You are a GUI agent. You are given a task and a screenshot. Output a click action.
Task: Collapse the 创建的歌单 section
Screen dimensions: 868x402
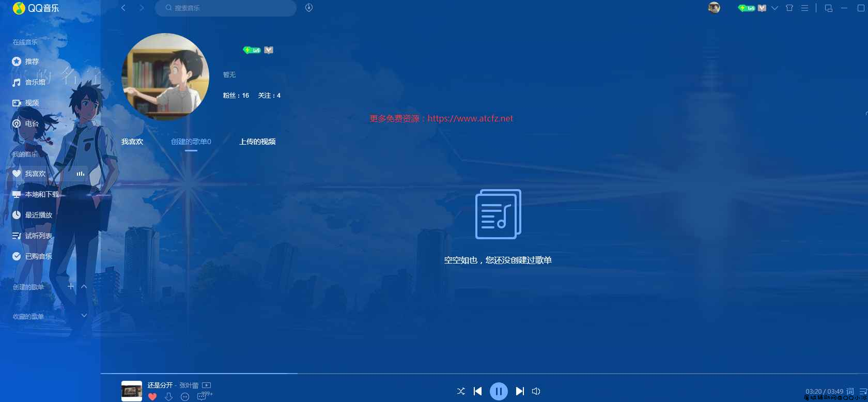[84, 286]
